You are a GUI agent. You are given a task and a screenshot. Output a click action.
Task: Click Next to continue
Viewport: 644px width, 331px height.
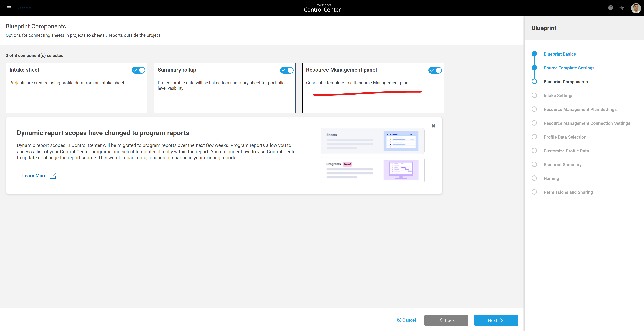(x=496, y=320)
